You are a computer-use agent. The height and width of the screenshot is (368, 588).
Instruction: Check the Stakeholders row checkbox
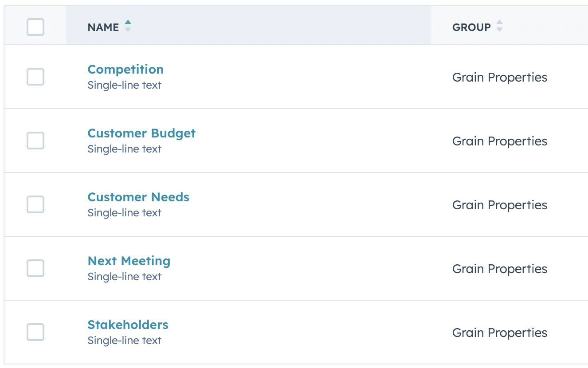click(x=35, y=332)
